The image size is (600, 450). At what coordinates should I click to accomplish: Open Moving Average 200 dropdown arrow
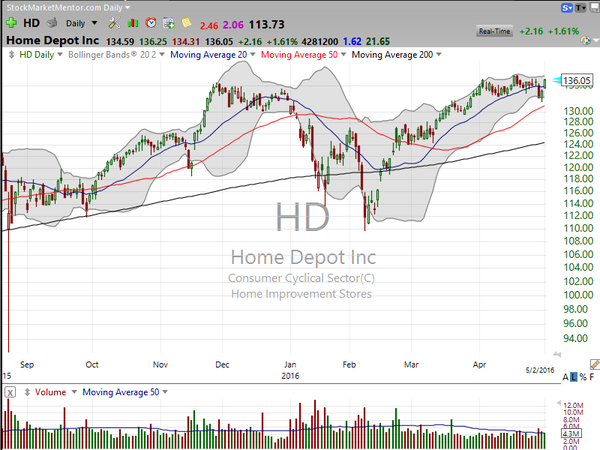tap(439, 55)
